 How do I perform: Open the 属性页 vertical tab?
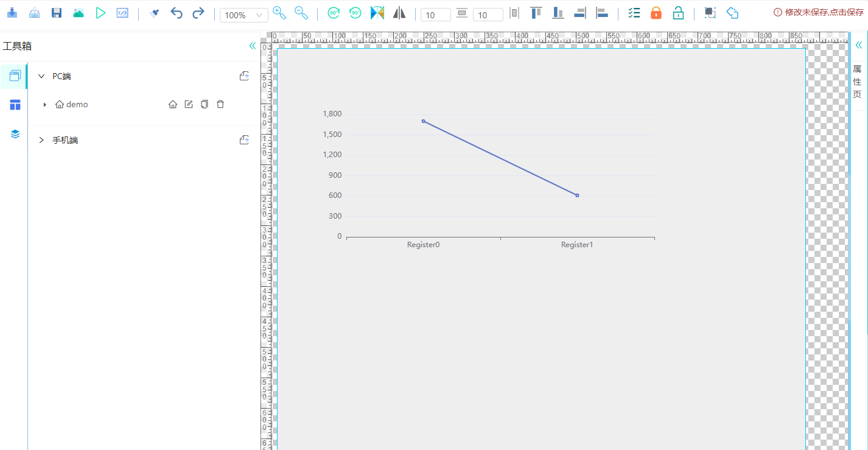click(857, 82)
